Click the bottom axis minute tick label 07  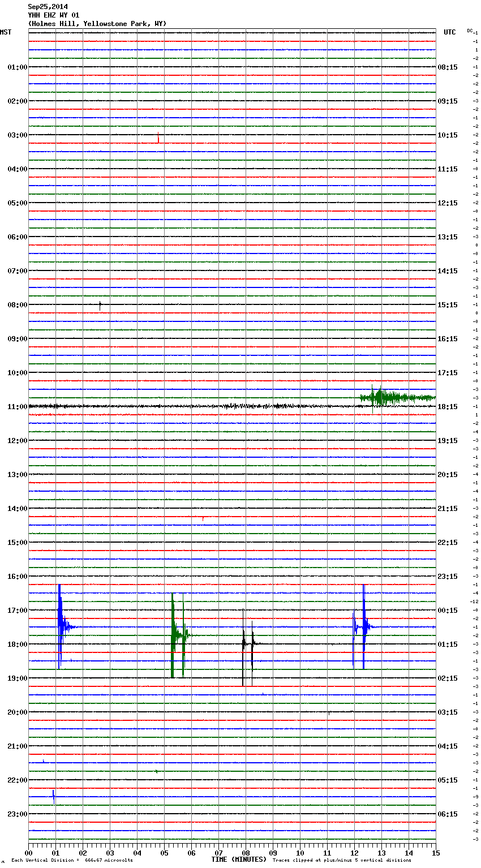tap(218, 853)
